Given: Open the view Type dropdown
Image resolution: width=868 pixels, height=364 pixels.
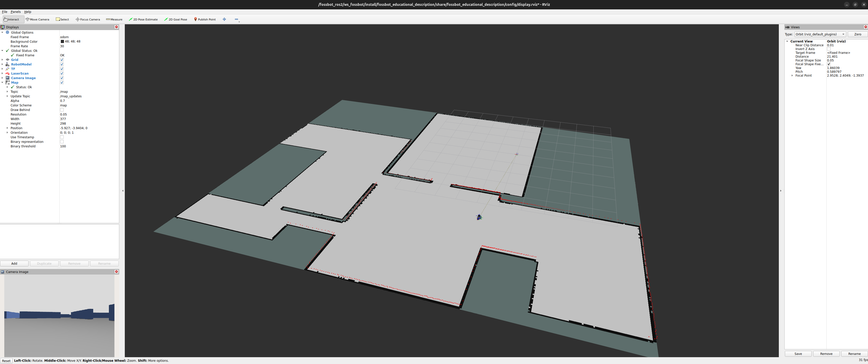Looking at the screenshot, I should [820, 34].
